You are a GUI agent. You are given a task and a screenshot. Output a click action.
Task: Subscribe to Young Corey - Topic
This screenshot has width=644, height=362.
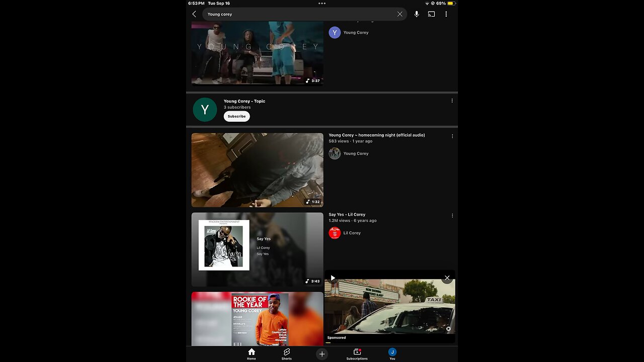click(236, 116)
